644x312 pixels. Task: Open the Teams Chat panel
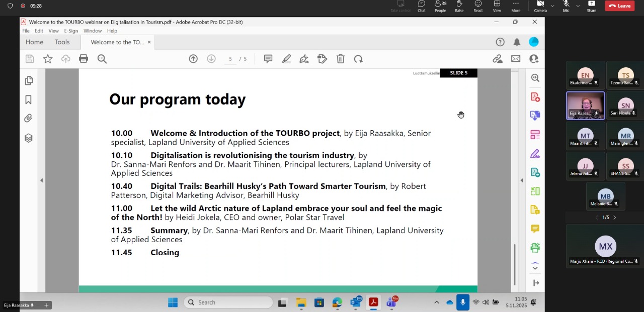click(x=422, y=6)
